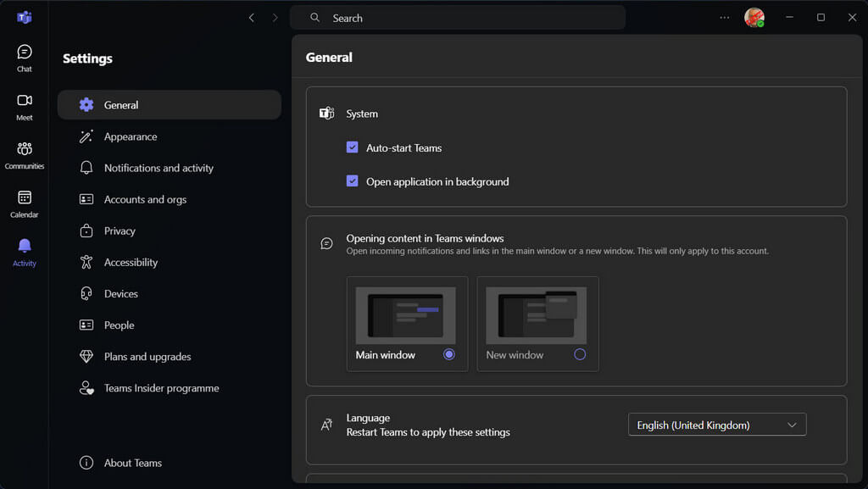This screenshot has width=868, height=489.
Task: Open the Chat section in the app bar
Action: (x=25, y=58)
